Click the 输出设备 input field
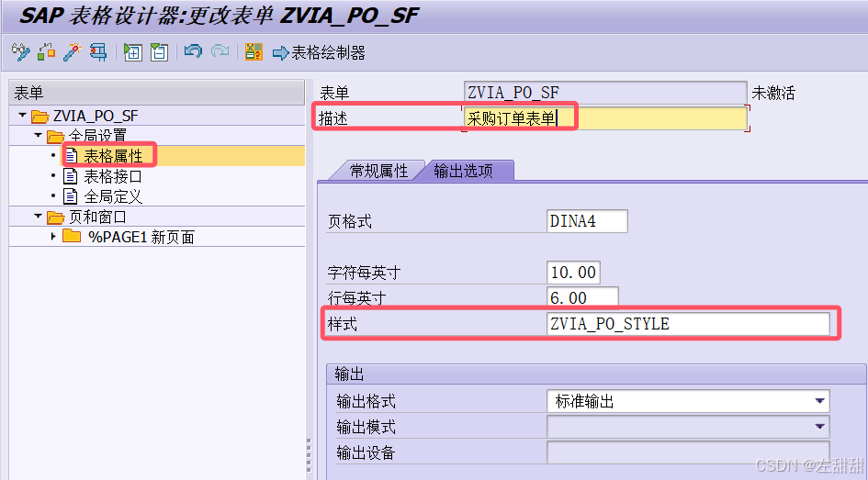Image resolution: width=868 pixels, height=480 pixels. pyautogui.click(x=688, y=452)
